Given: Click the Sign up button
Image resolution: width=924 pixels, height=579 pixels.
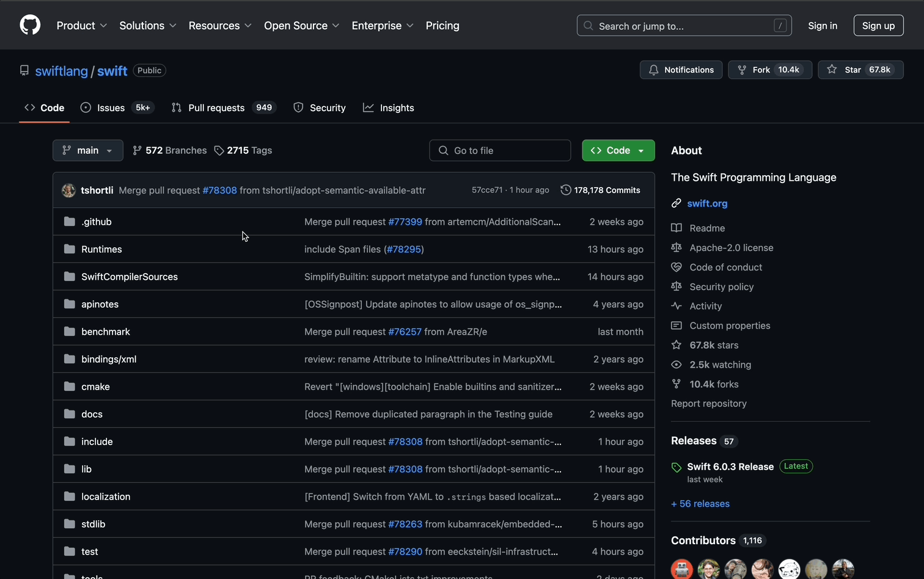Looking at the screenshot, I should [878, 26].
